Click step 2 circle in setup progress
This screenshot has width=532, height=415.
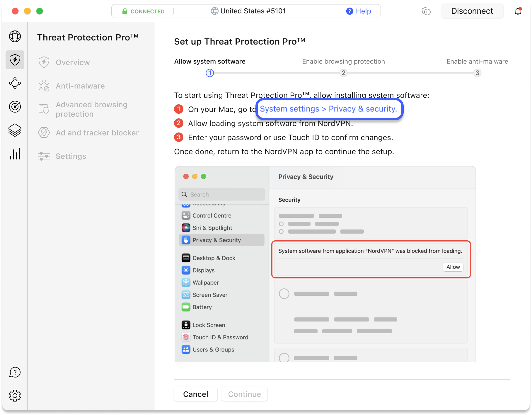343,73
